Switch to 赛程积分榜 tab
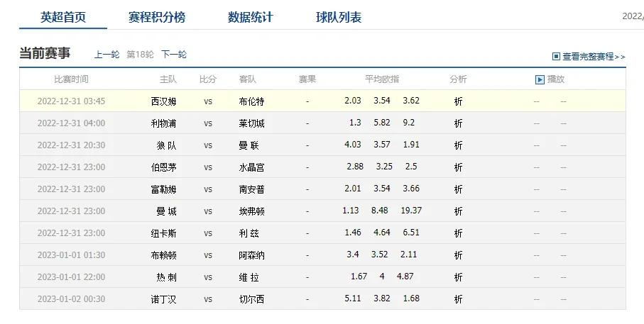Image resolution: width=644 pixels, height=324 pixels. (156, 17)
